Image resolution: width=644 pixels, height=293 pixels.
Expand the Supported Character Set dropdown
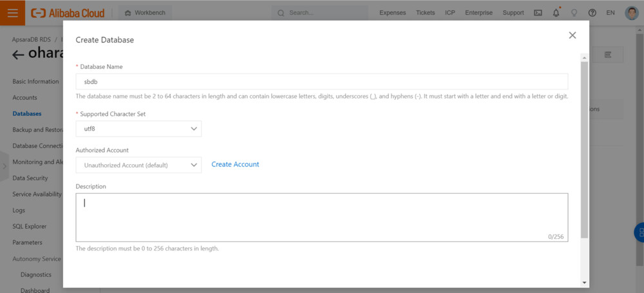[x=138, y=129]
